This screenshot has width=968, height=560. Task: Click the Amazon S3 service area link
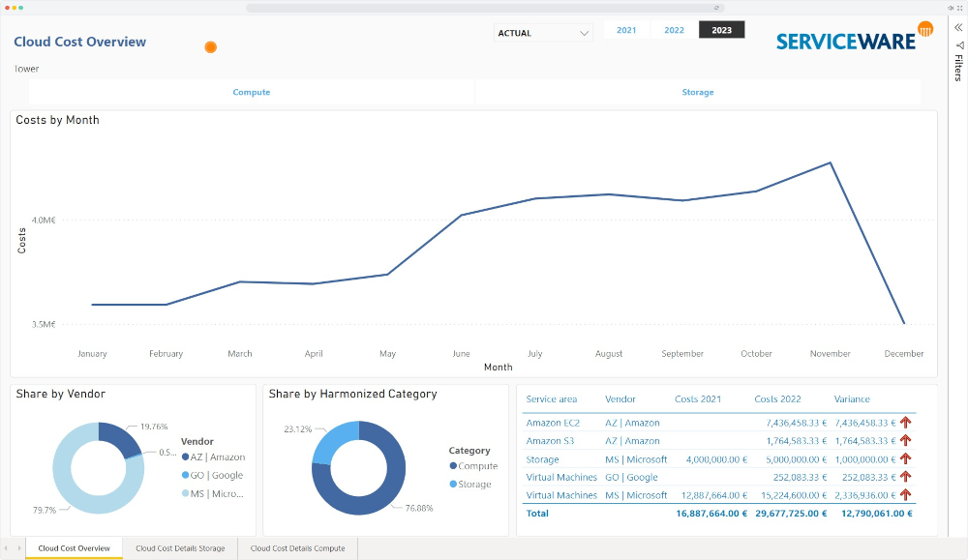click(x=548, y=441)
